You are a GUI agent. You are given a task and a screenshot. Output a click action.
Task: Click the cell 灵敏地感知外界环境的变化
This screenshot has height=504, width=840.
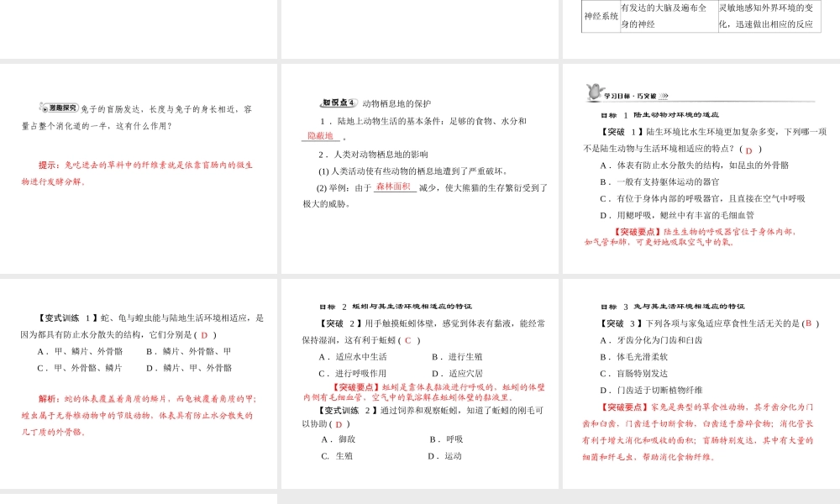[769, 16]
